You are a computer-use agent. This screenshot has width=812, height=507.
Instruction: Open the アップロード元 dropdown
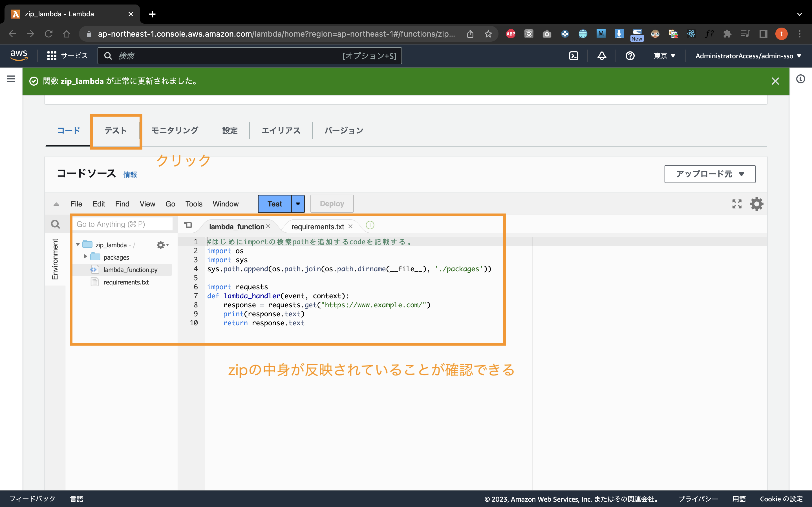(x=709, y=174)
